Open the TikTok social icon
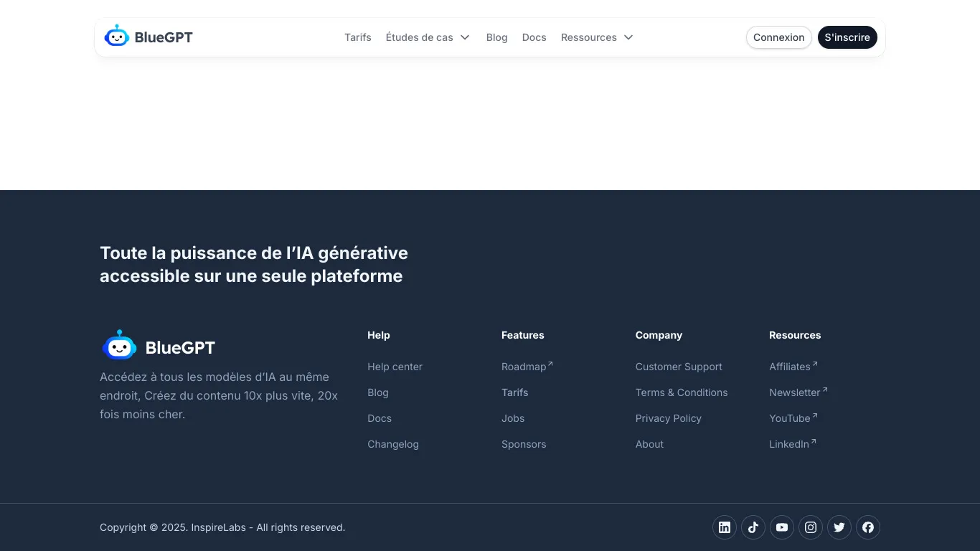This screenshot has height=551, width=980. 753,527
